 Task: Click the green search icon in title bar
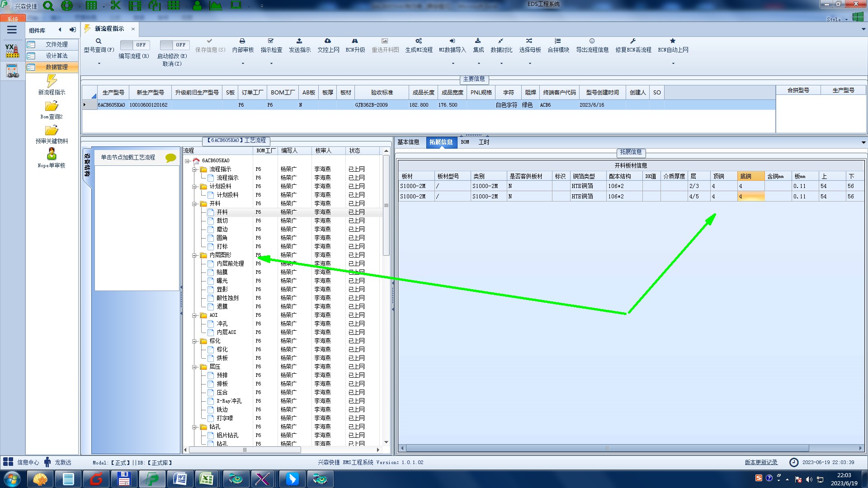pos(48,6)
